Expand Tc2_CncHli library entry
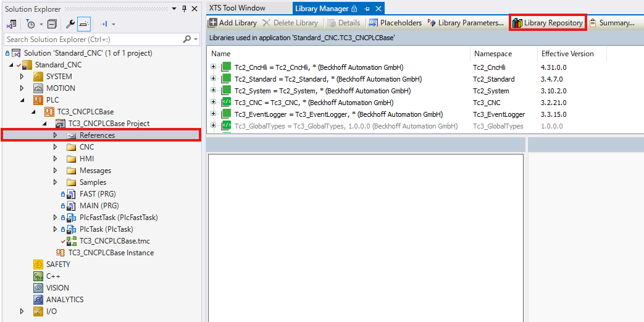This screenshot has width=644, height=322. coord(213,67)
